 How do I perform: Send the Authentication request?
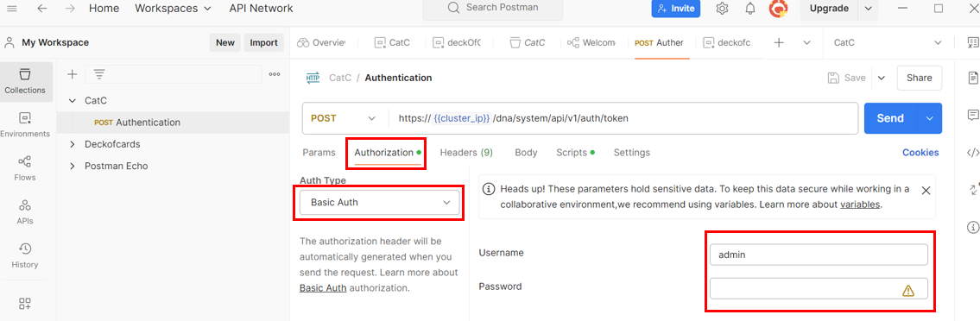pos(890,118)
